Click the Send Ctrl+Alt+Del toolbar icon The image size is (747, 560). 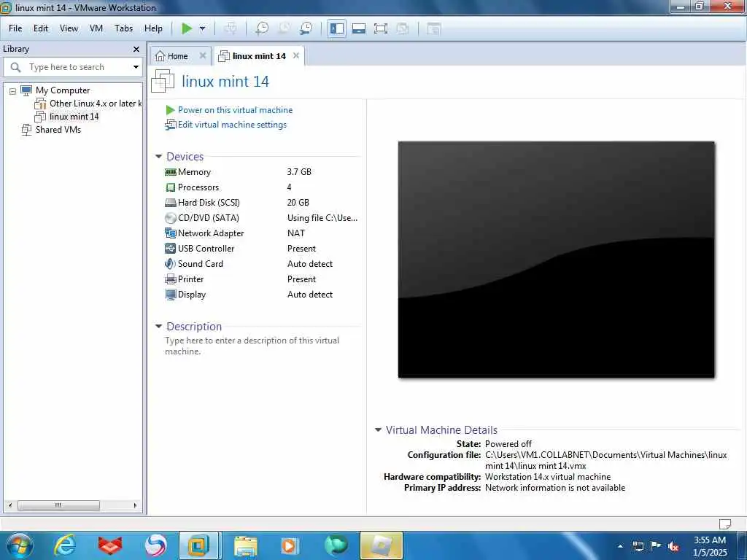click(230, 28)
